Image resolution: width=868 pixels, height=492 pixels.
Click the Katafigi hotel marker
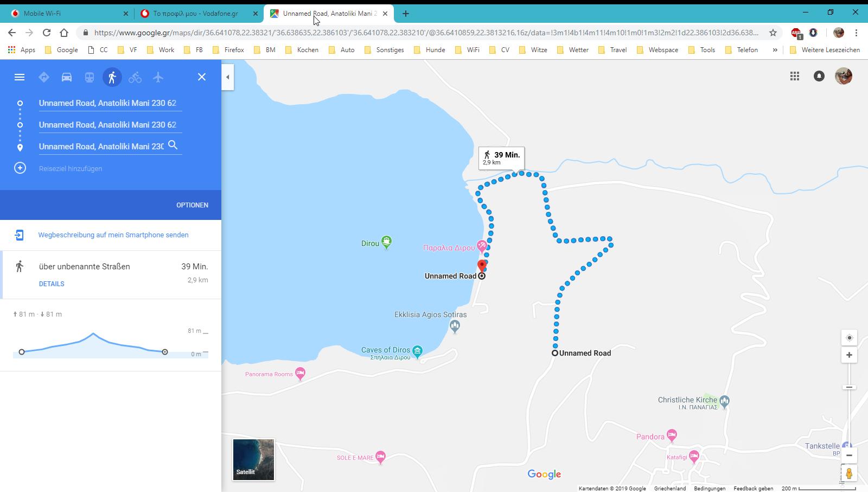point(694,456)
